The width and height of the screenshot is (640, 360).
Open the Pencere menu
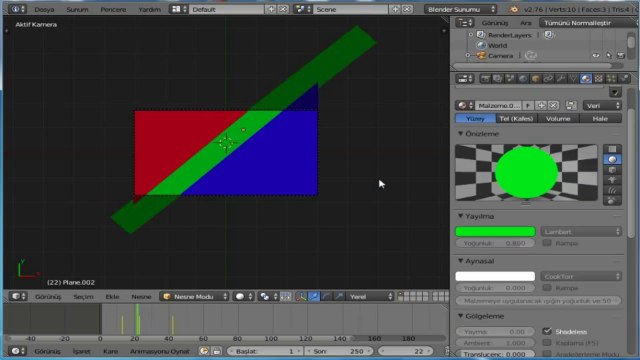(113, 9)
